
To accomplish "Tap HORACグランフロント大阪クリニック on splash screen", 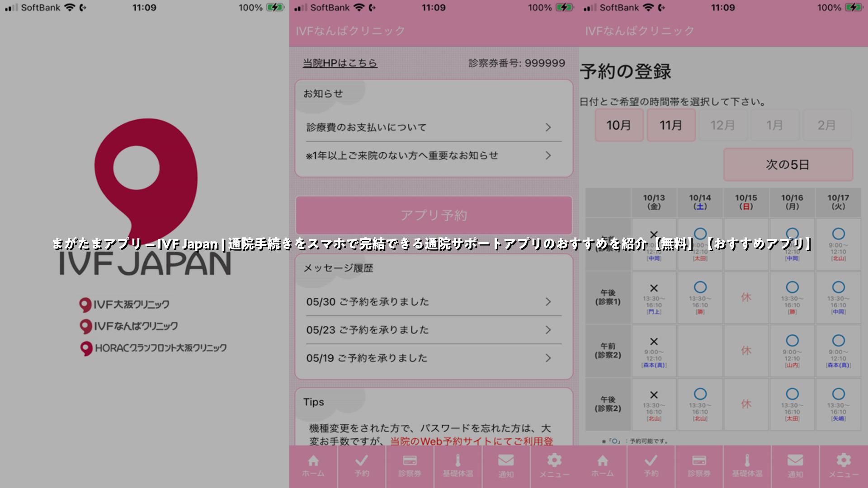I will pos(153,348).
